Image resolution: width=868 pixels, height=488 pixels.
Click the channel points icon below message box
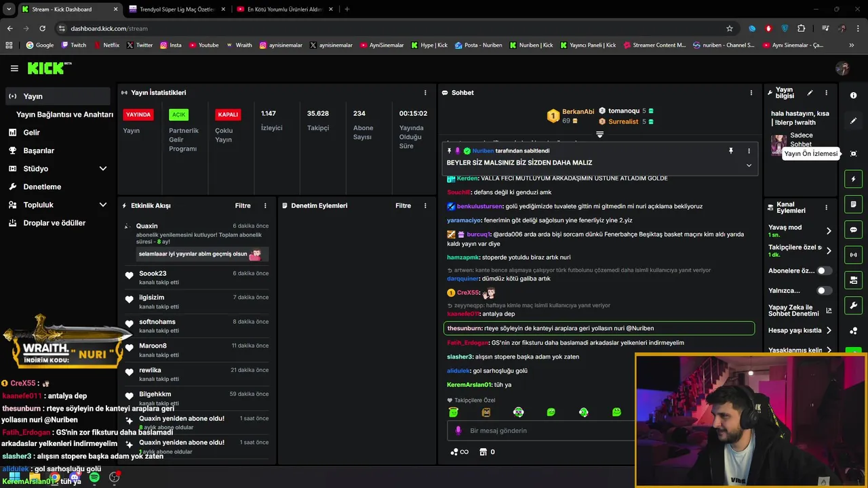[459, 452]
